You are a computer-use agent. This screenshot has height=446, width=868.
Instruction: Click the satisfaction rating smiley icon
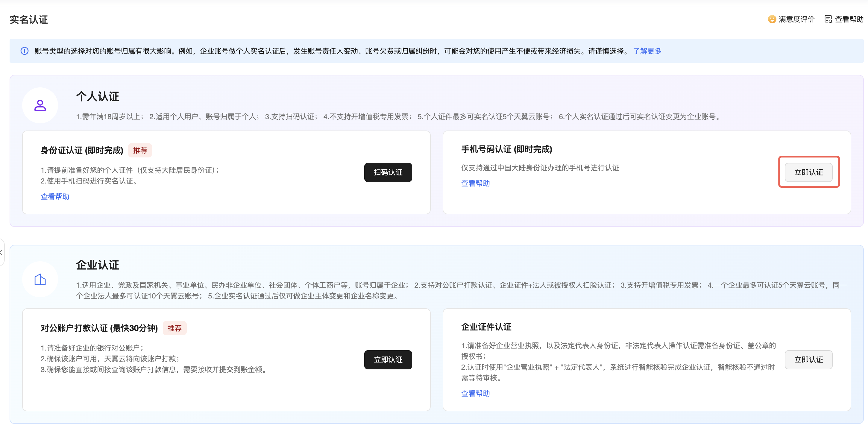pyautogui.click(x=772, y=19)
